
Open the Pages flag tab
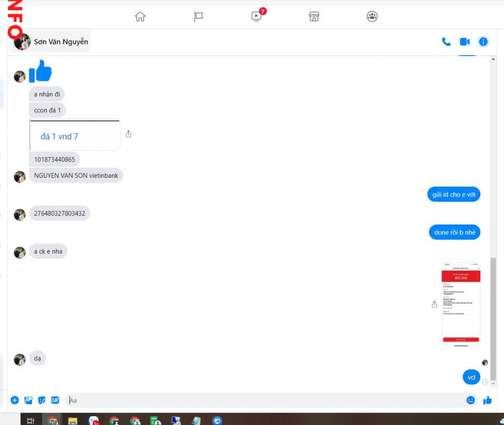tap(198, 17)
